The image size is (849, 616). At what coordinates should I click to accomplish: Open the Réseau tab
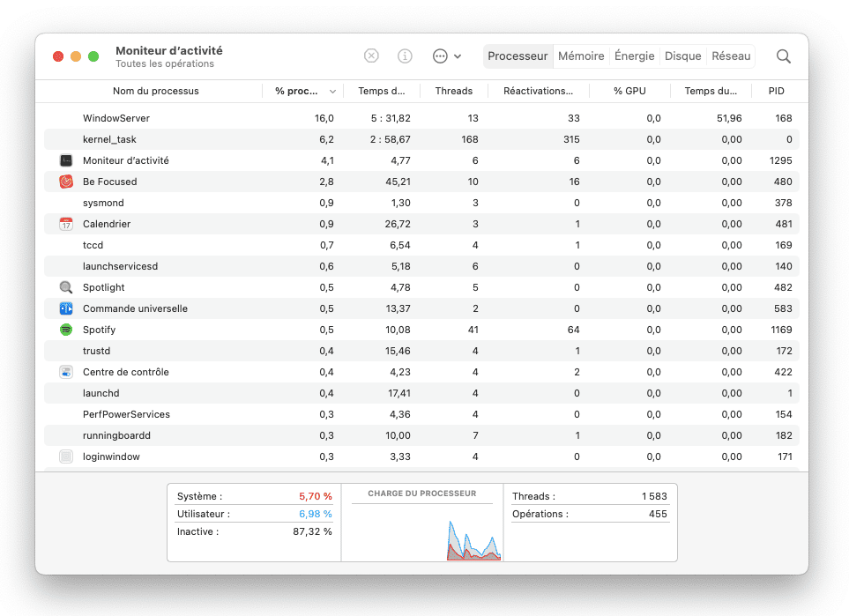point(731,56)
